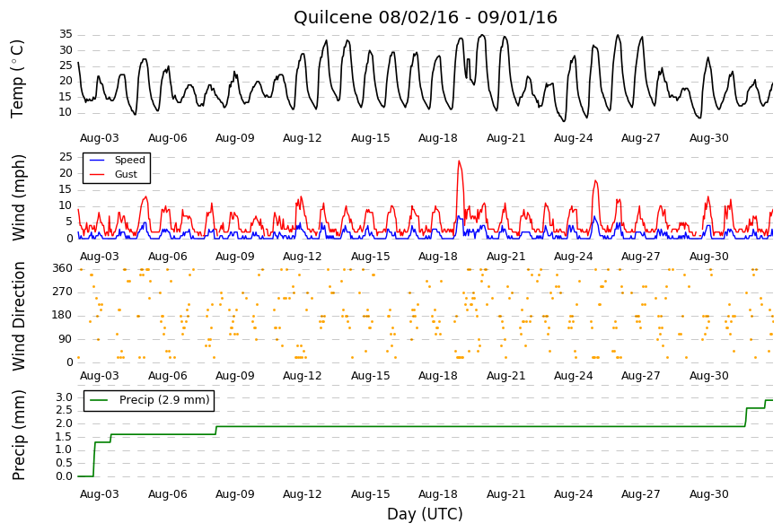
Task: Click the 360 tick on wind direction axis
Action: point(63,268)
